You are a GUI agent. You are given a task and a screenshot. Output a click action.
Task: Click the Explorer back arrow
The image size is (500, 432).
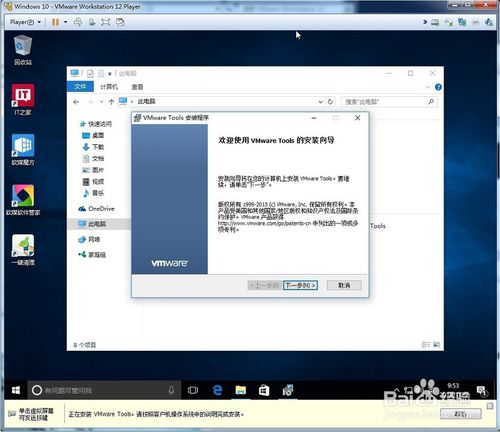click(x=76, y=102)
